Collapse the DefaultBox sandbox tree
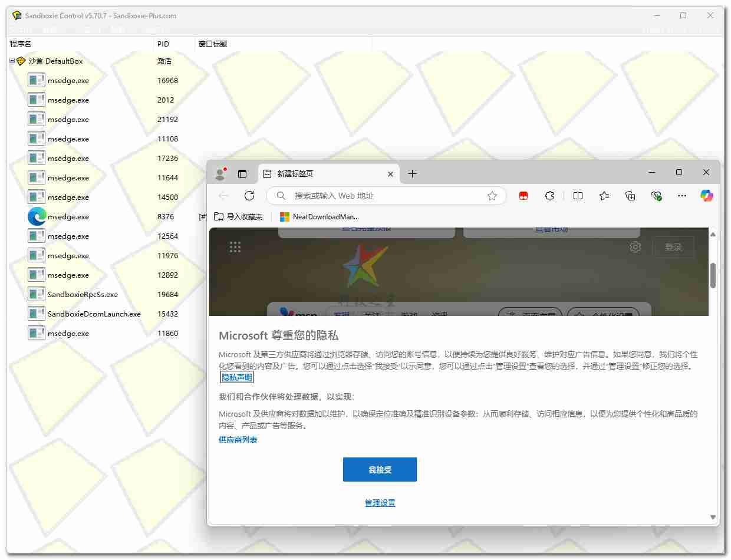 tap(12, 61)
